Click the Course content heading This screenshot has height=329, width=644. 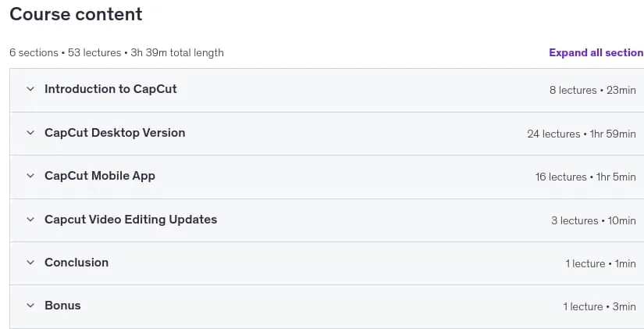click(76, 14)
